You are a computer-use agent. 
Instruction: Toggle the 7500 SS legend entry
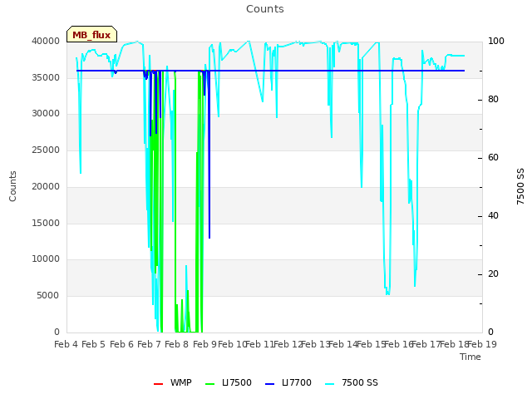[352, 382]
